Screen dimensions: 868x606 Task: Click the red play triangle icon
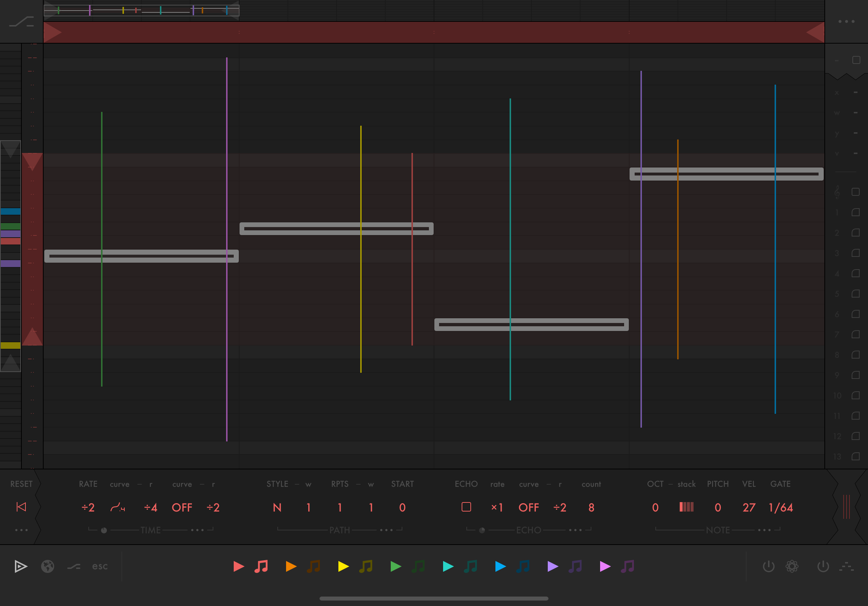[238, 566]
